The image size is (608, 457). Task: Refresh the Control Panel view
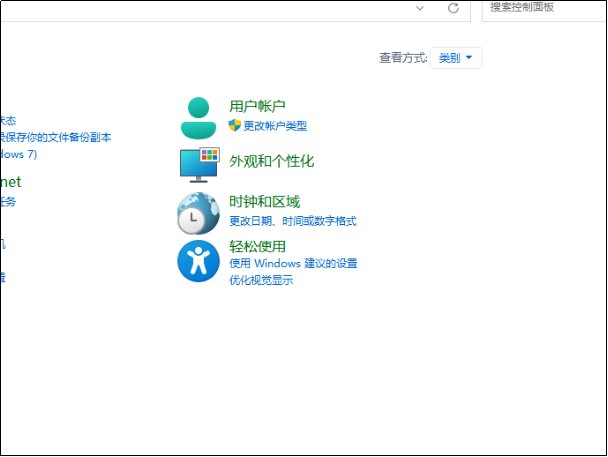point(453,8)
